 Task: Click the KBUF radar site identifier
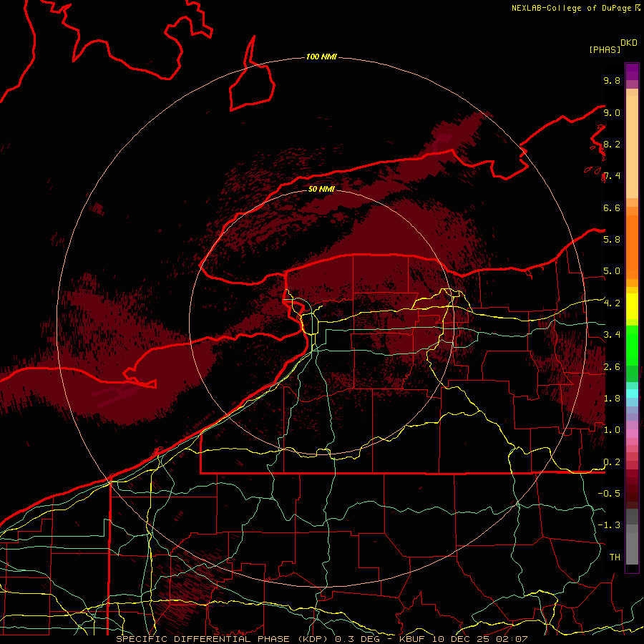click(412, 639)
